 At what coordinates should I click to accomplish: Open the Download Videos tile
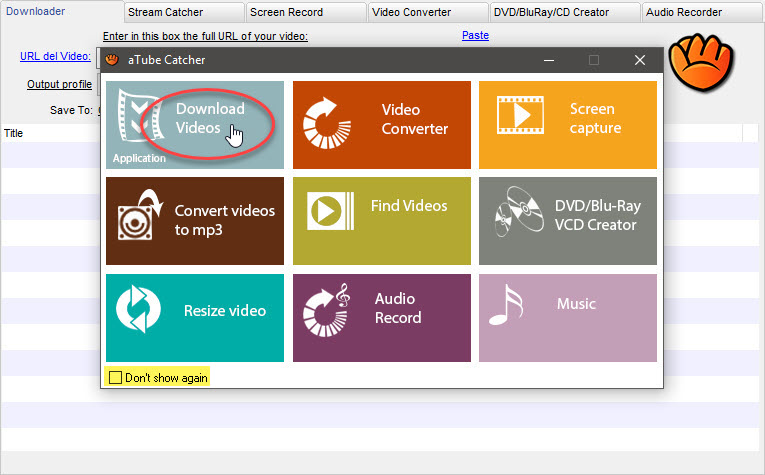click(x=195, y=125)
